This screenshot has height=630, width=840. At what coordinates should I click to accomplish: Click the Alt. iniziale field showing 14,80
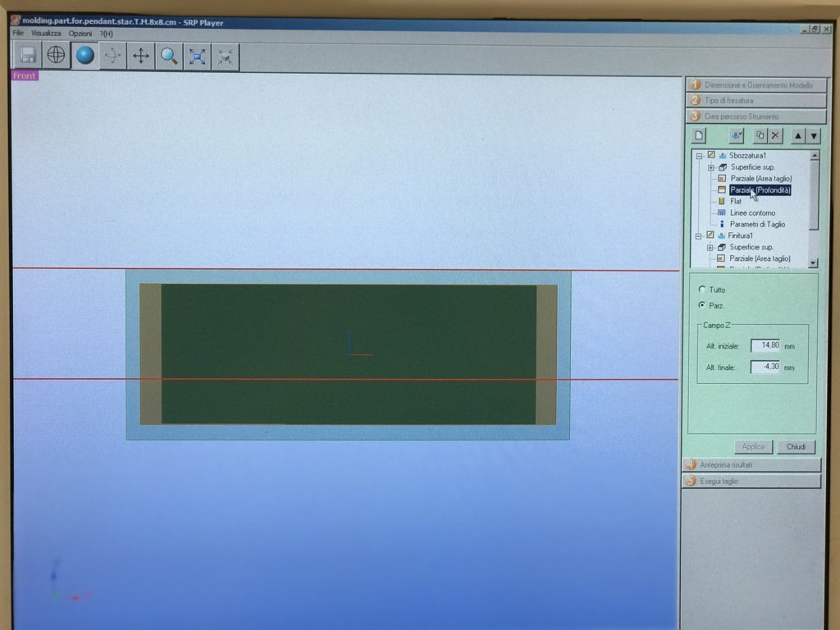pos(765,345)
